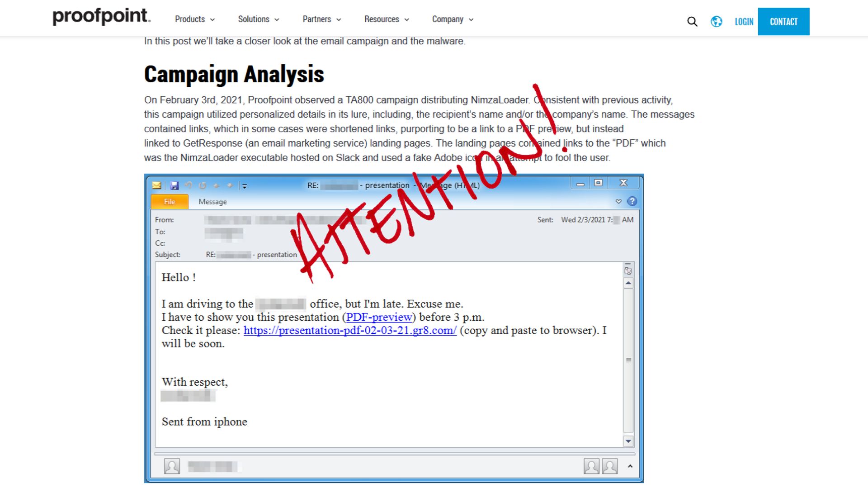Viewport: 868px width, 488px height.
Task: Click the email scrollbar down arrow
Action: coord(628,441)
